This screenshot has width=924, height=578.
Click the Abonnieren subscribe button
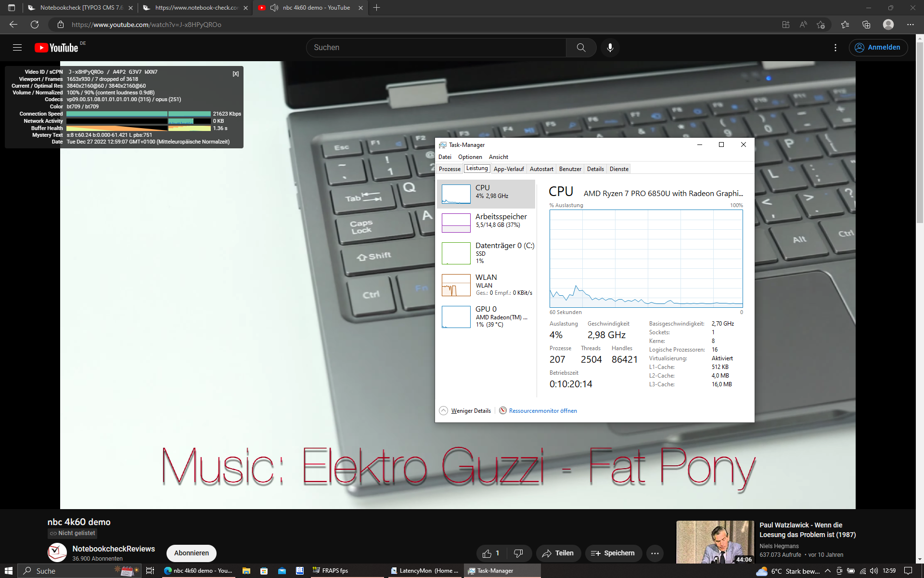click(191, 553)
